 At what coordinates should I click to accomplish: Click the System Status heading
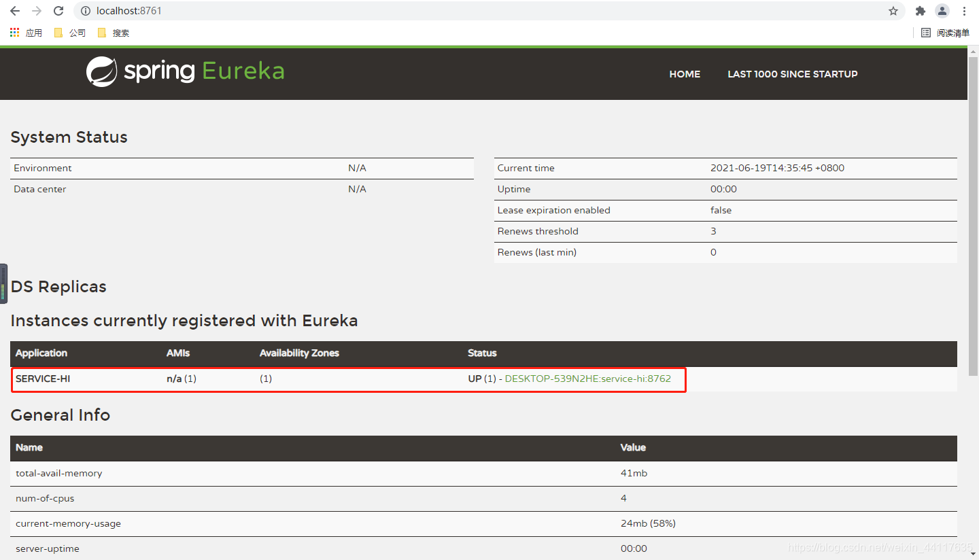[69, 137]
